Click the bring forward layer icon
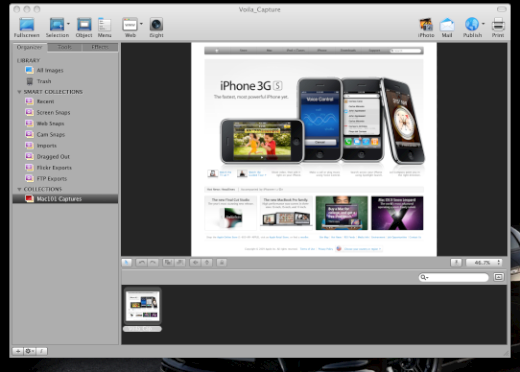 [x=168, y=263]
